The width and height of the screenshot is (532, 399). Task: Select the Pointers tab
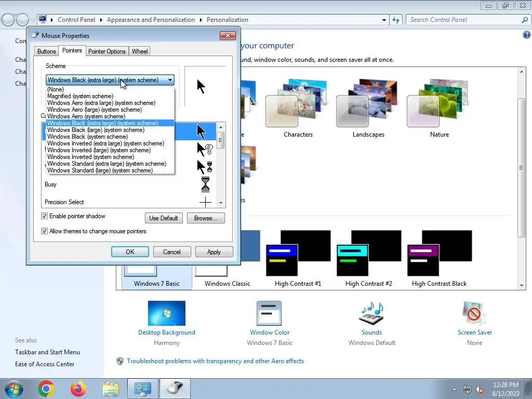click(72, 50)
